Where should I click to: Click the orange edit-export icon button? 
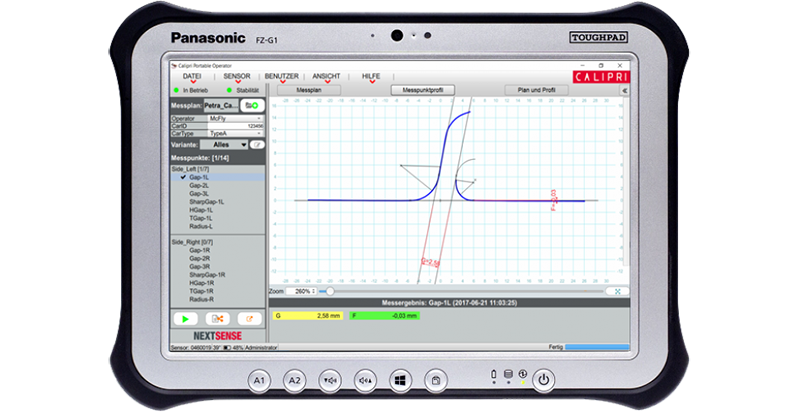tap(249, 319)
